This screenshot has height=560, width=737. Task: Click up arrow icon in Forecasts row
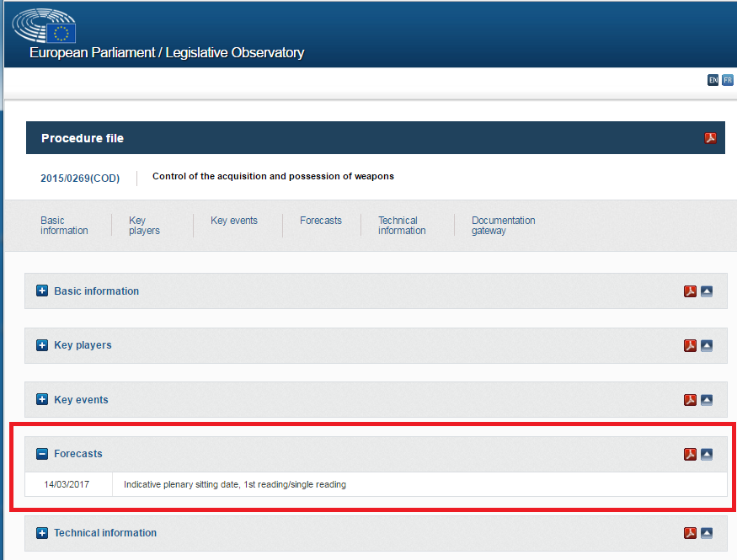(707, 454)
